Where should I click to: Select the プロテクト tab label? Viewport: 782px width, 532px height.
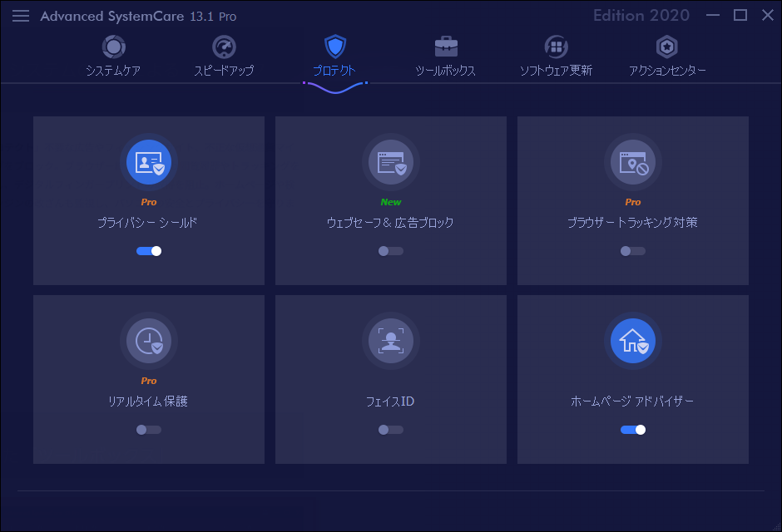(x=334, y=70)
